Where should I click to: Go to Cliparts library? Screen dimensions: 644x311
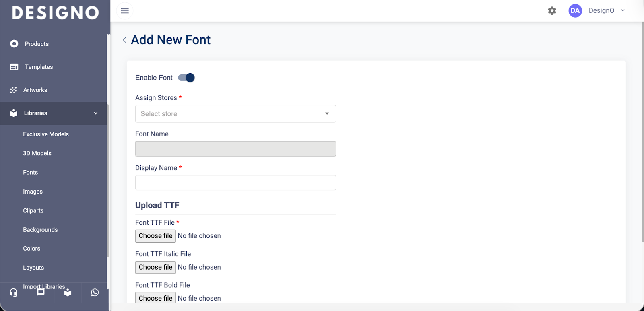pos(33,210)
